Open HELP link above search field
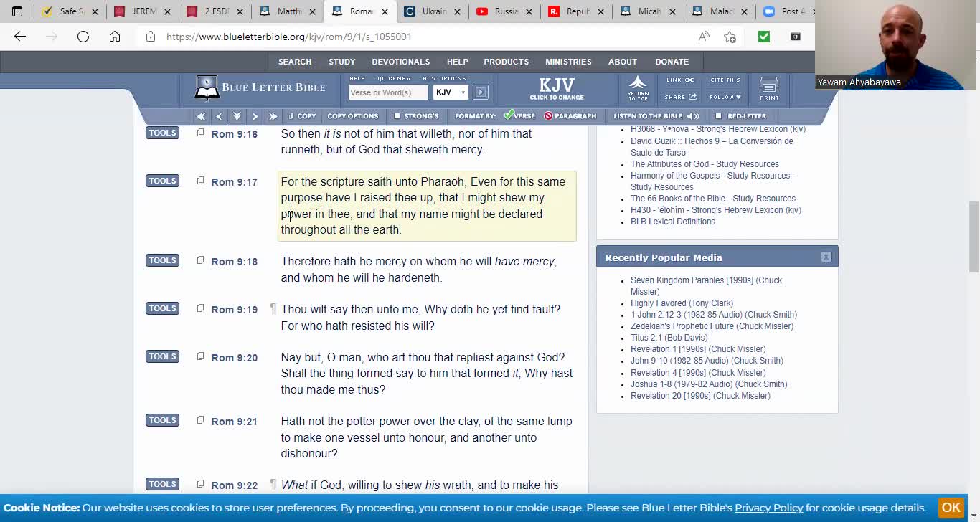This screenshot has height=522, width=980. click(x=357, y=79)
